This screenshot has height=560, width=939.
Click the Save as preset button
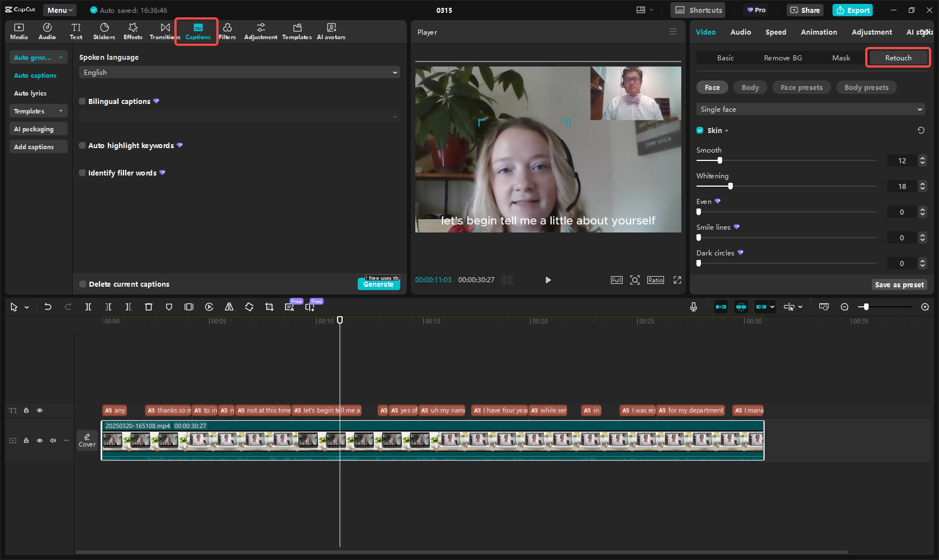pos(899,284)
